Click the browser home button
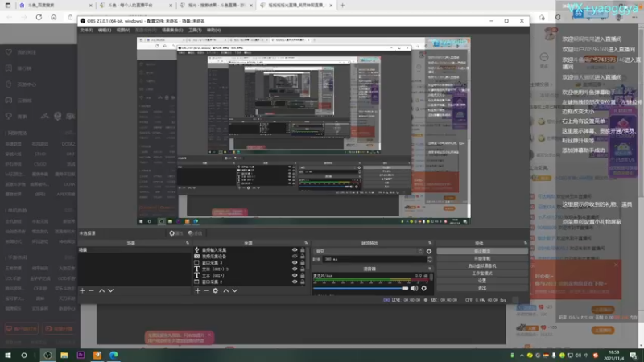Image resolution: width=644 pixels, height=362 pixels. coord(54,17)
